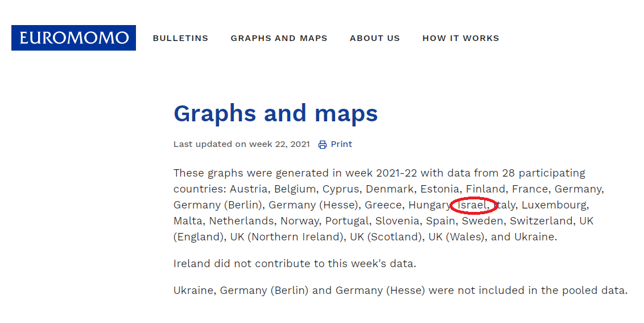Screen dimensions: 644x323
Task: Click the red-circled word Israel
Action: pos(473,205)
